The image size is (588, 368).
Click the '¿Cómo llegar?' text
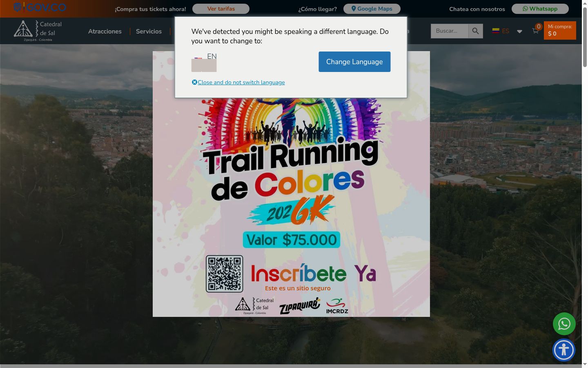click(x=318, y=9)
